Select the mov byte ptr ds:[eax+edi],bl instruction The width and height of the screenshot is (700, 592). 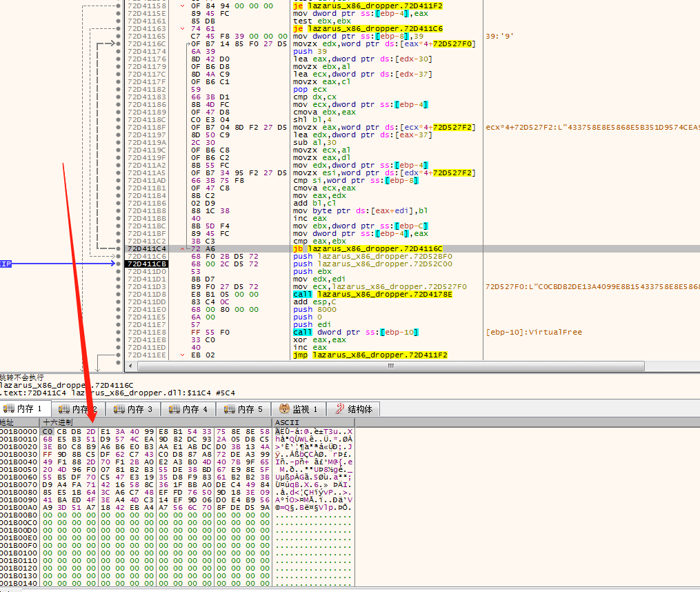coord(361,211)
